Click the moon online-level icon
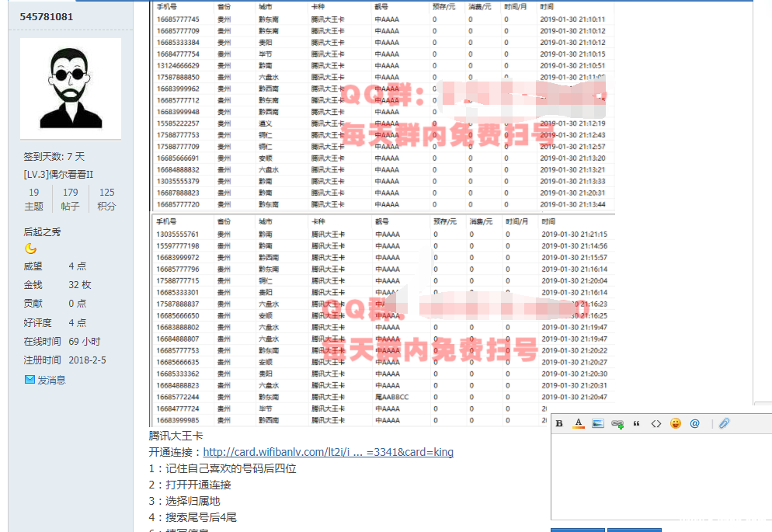 click(x=30, y=249)
